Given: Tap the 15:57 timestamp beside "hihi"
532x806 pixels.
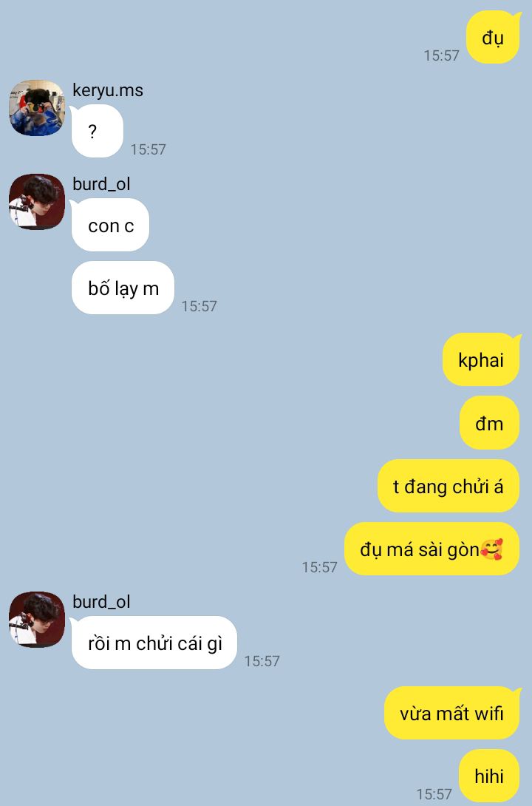Looking at the screenshot, I should 434,794.
